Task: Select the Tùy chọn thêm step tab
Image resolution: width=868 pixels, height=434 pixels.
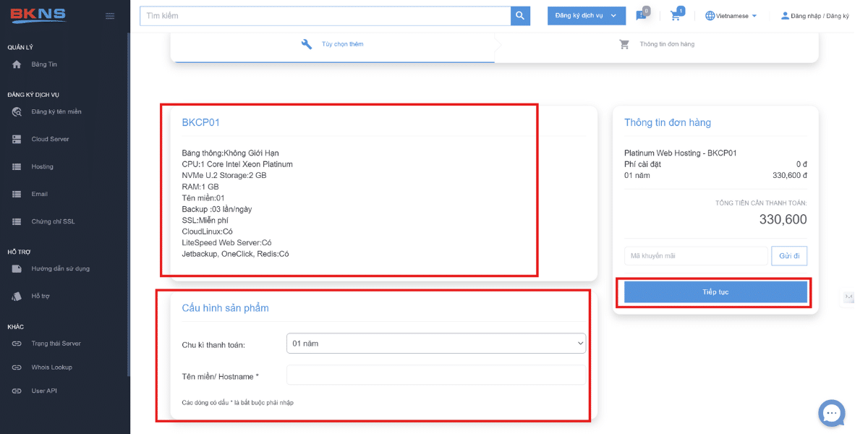Action: point(333,44)
